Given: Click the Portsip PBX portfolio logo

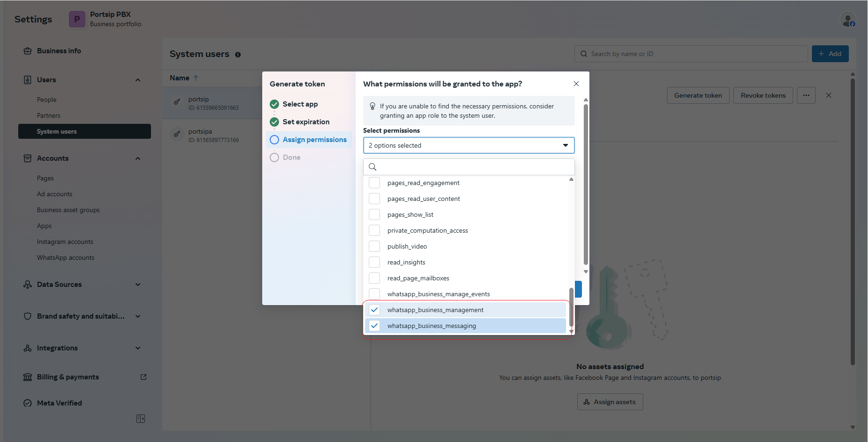Looking at the screenshot, I should (x=77, y=19).
